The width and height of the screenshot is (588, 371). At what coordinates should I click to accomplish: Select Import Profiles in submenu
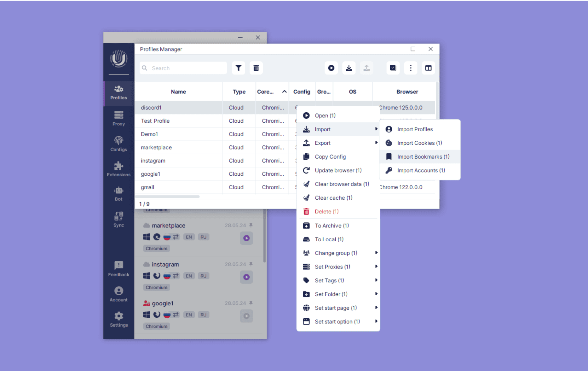(420, 129)
